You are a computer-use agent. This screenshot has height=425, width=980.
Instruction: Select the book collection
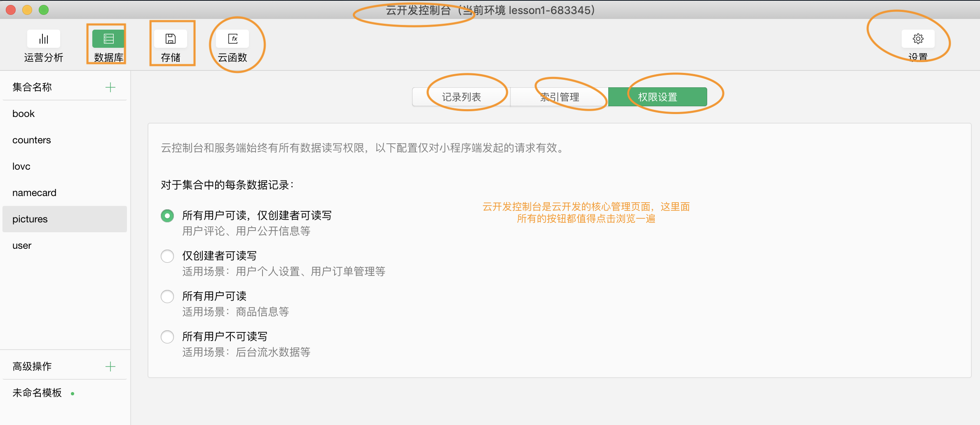click(23, 114)
